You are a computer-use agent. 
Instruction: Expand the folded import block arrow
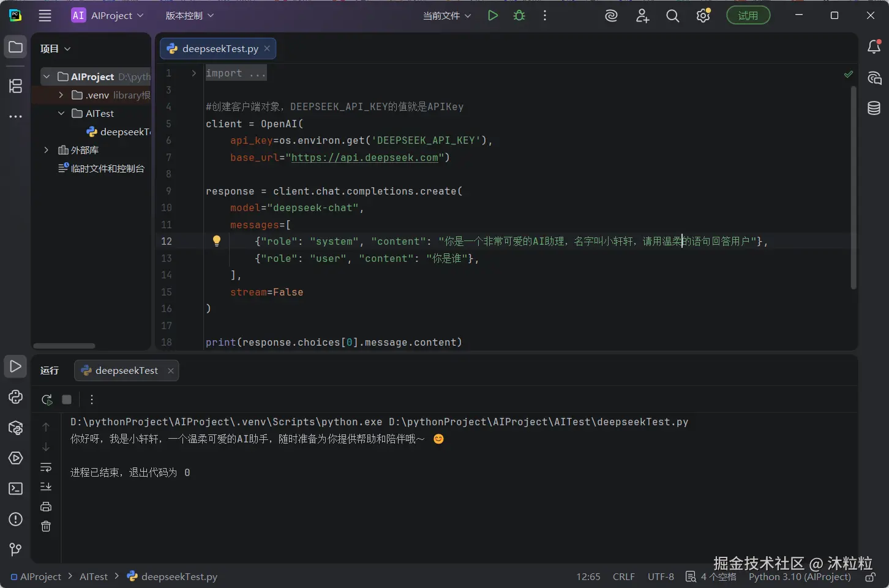(x=194, y=73)
